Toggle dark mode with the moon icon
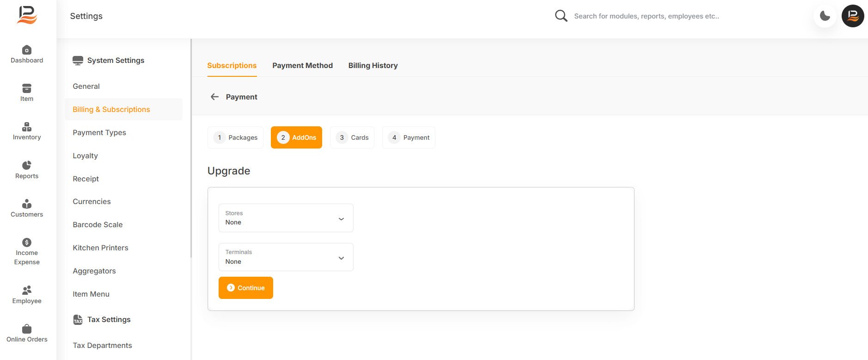868x360 pixels. [825, 16]
